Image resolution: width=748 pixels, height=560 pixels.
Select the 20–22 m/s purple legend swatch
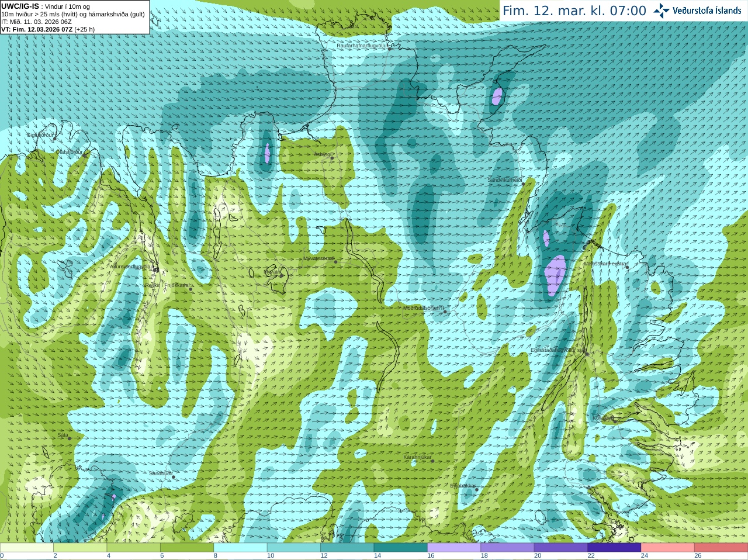[x=561, y=548]
